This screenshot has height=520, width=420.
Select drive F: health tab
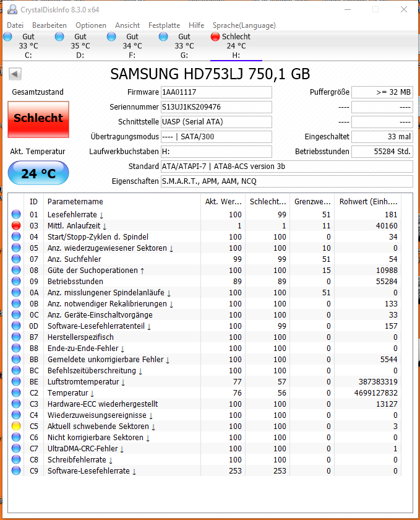[132, 46]
